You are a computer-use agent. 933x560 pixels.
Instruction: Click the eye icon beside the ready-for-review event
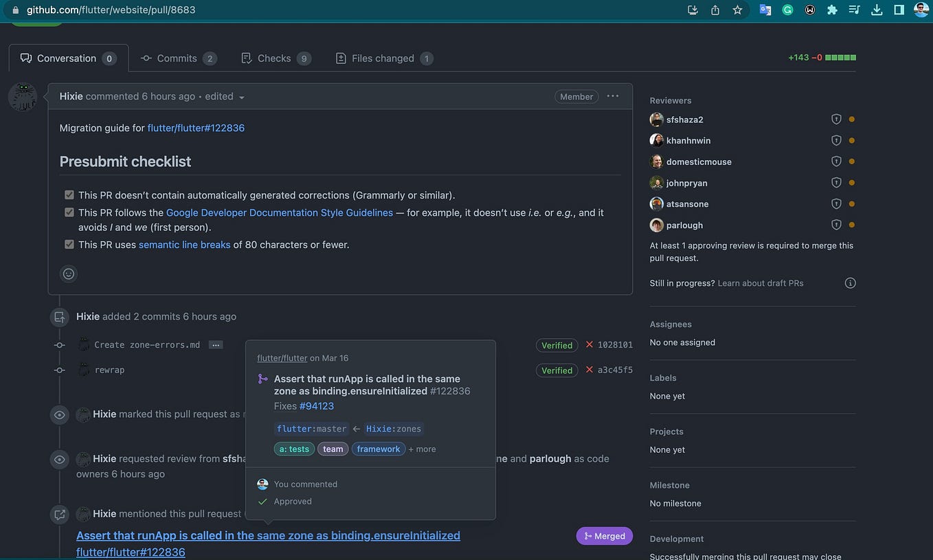point(59,414)
